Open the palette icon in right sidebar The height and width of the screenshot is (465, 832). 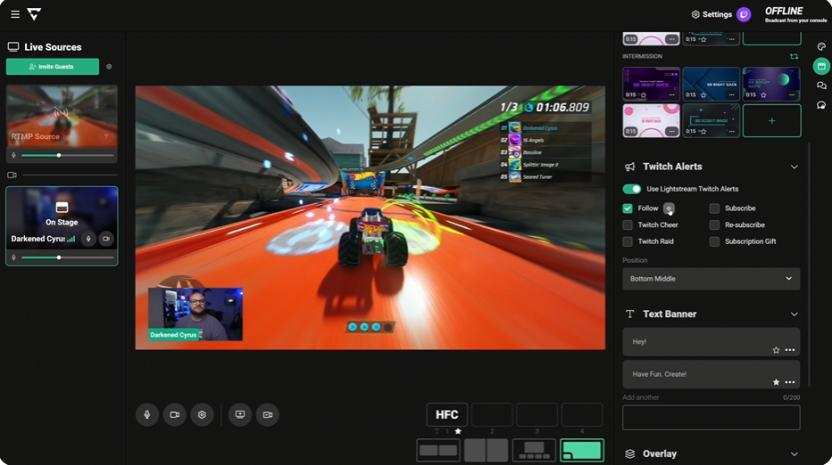pos(821,47)
